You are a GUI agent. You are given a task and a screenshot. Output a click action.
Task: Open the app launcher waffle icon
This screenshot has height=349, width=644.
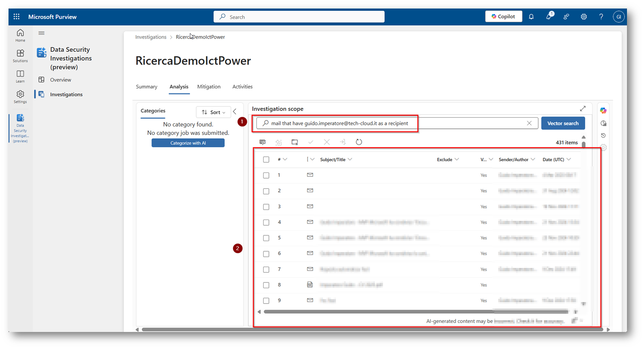coord(16,17)
